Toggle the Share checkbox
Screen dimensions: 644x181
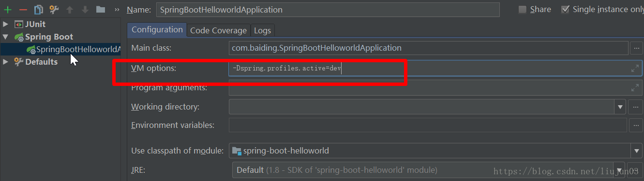click(523, 10)
